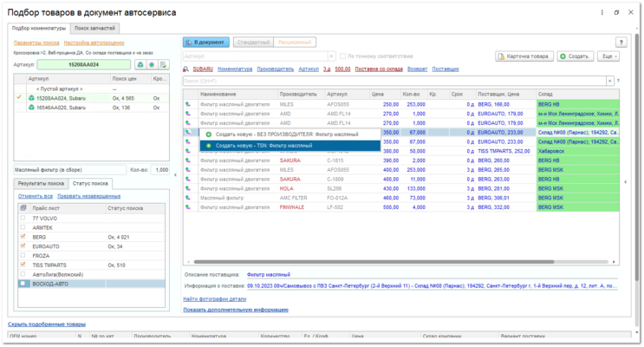This screenshot has width=644, height=347.
Task: Open the Настройка автопроценки link
Action: [x=94, y=43]
